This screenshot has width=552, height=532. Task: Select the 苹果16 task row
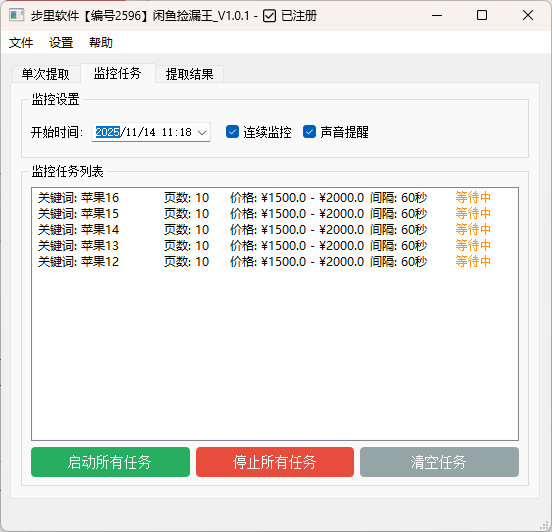click(x=275, y=198)
